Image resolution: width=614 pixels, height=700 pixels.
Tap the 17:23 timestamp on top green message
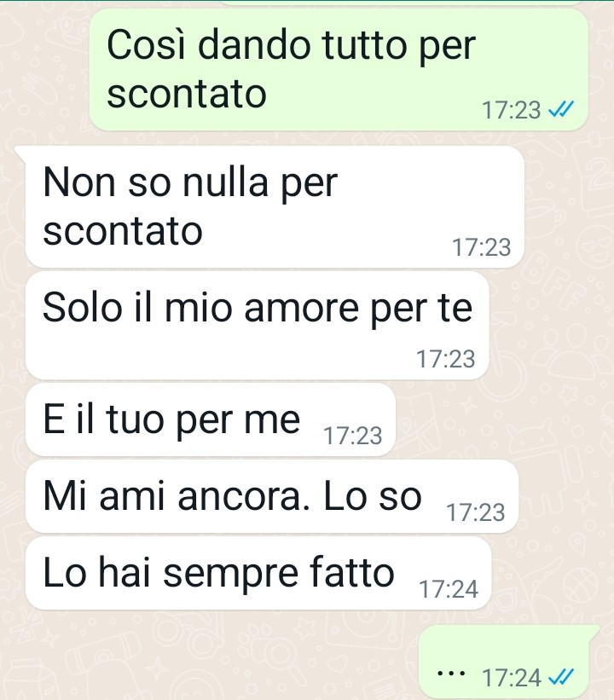[512, 109]
